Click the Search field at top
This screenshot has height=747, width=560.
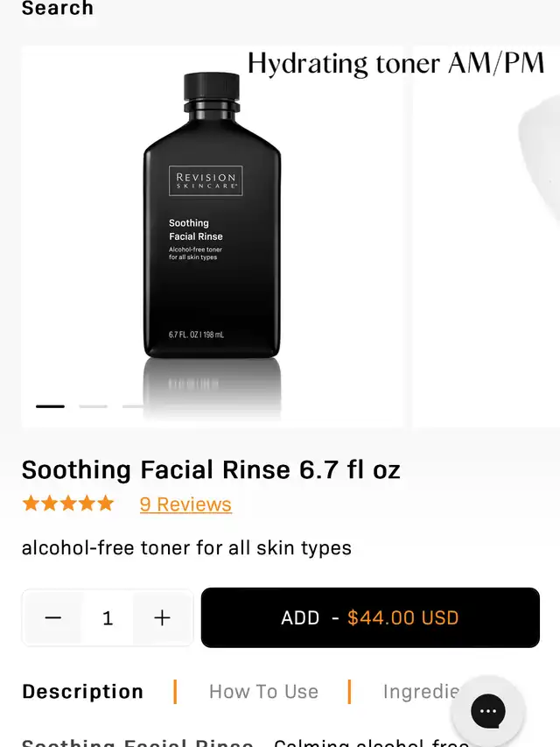click(58, 9)
